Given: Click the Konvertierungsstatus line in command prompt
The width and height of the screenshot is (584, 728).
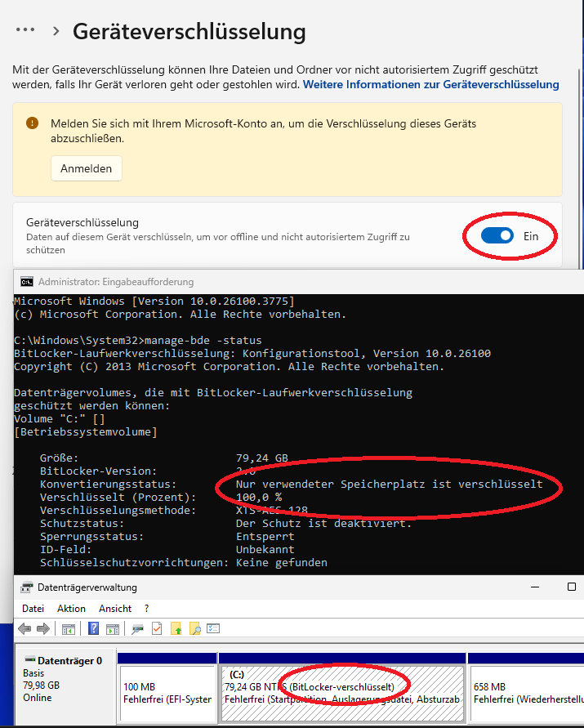Looking at the screenshot, I should click(291, 485).
